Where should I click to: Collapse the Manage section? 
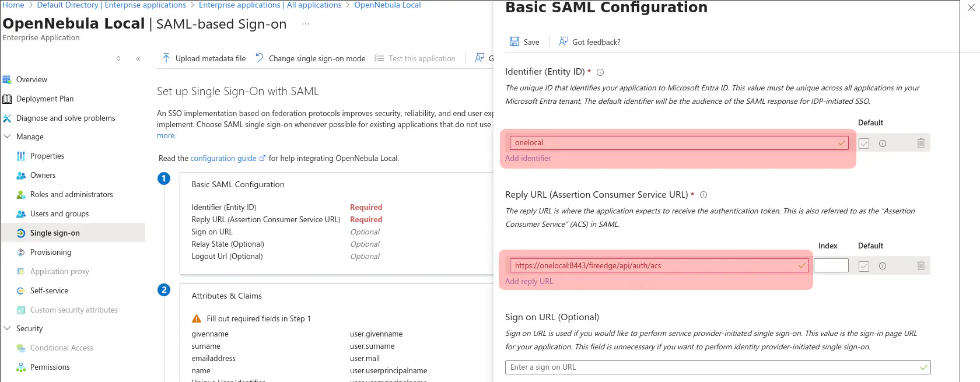[7, 136]
